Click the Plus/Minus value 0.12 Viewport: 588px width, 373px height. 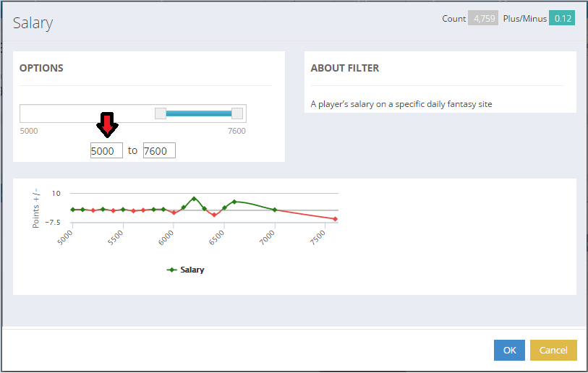tap(562, 18)
